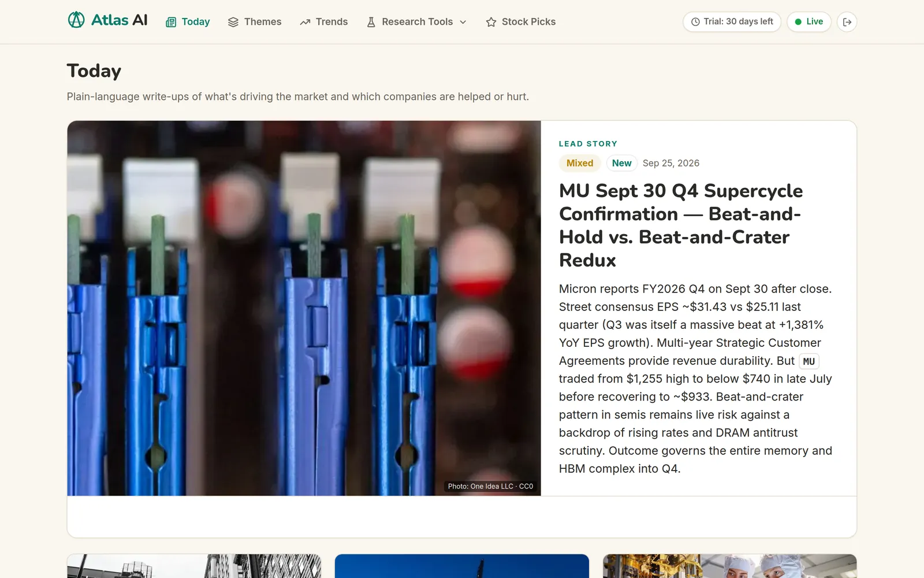Viewport: 924px width, 578px height.
Task: Click the Trial: 30 days left badge
Action: (x=732, y=22)
